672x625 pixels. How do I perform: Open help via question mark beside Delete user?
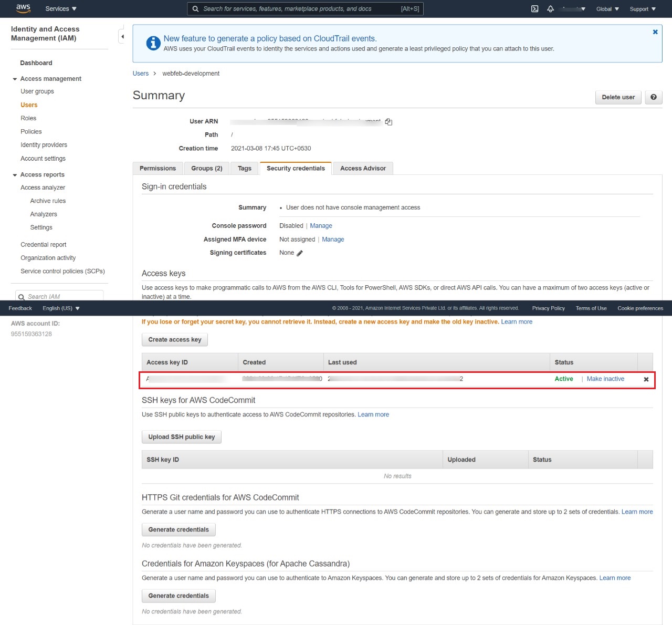[x=653, y=97]
